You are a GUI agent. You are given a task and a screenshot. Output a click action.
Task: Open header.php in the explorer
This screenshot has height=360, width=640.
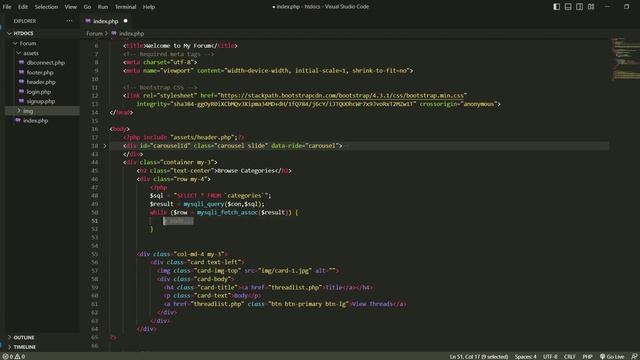(41, 82)
